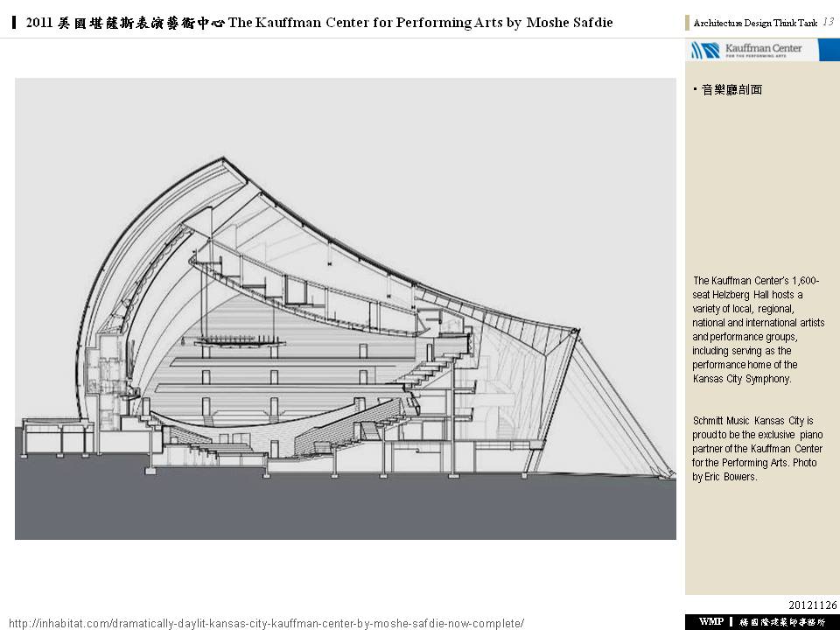The image size is (840, 630).
Task: Click the tan marker beside Architecture Design Think Tank
Action: pos(688,24)
